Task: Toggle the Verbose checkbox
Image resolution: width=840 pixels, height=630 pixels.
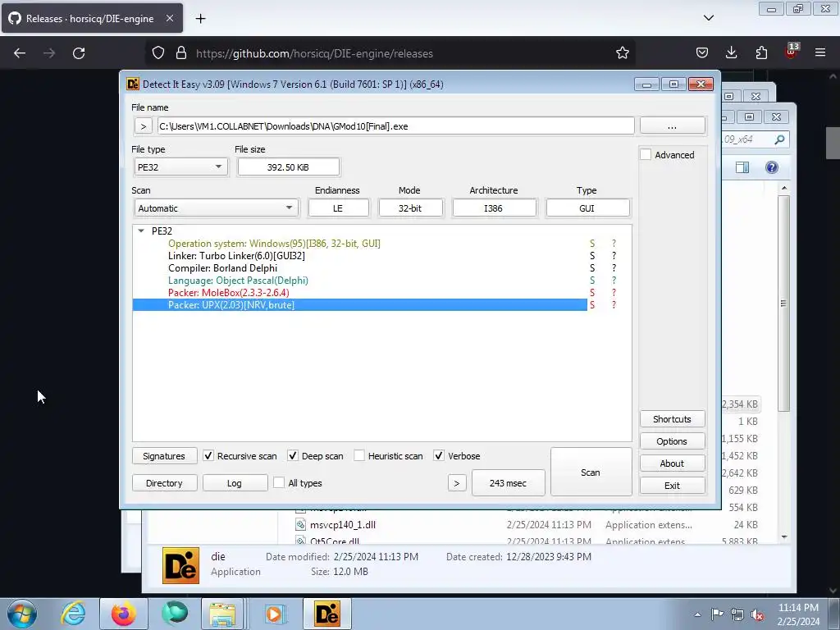Action: pyautogui.click(x=439, y=456)
